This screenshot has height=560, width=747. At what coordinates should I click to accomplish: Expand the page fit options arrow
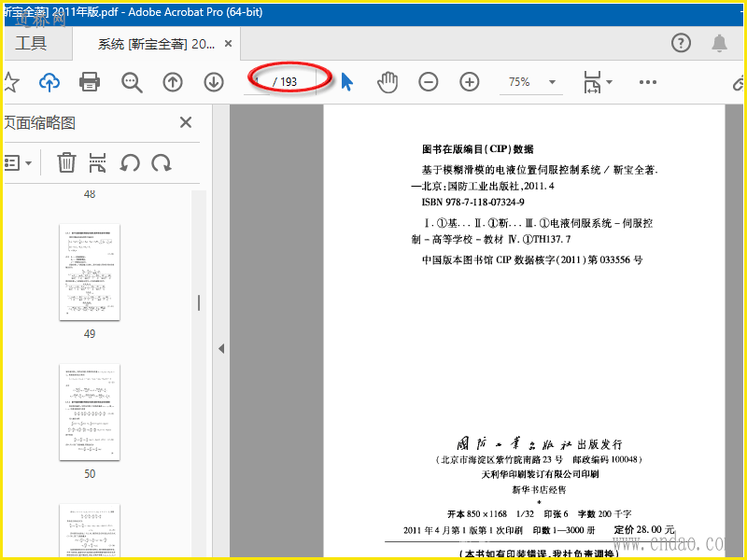point(609,82)
